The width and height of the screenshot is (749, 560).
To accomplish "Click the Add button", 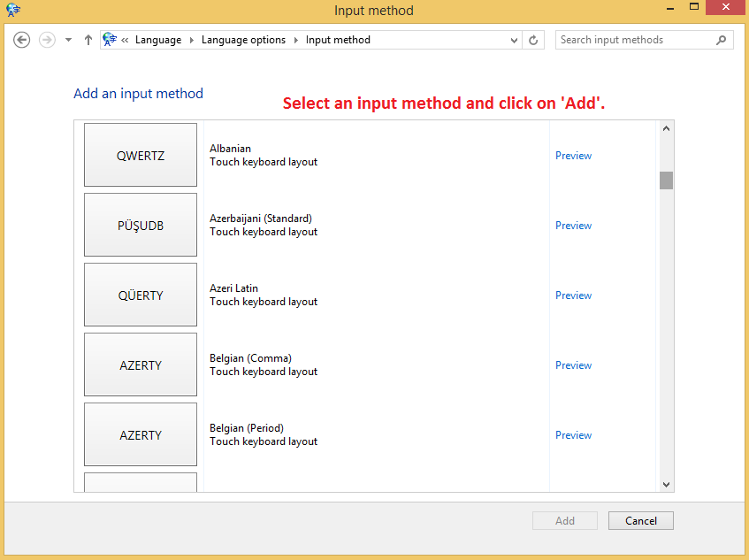I will pyautogui.click(x=564, y=521).
